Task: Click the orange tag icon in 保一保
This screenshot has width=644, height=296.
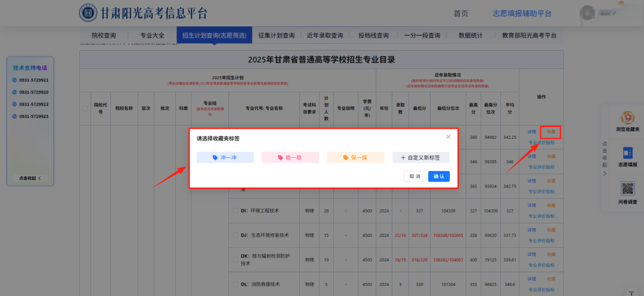Action: (x=346, y=157)
